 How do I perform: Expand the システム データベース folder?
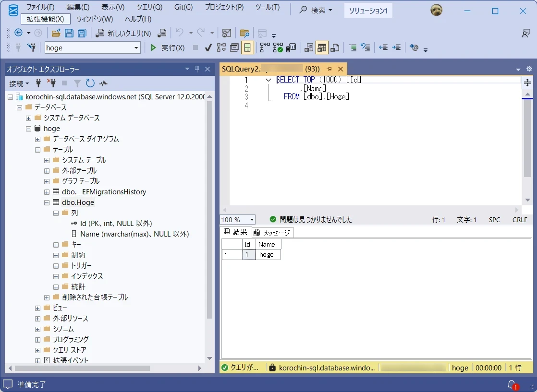29,118
